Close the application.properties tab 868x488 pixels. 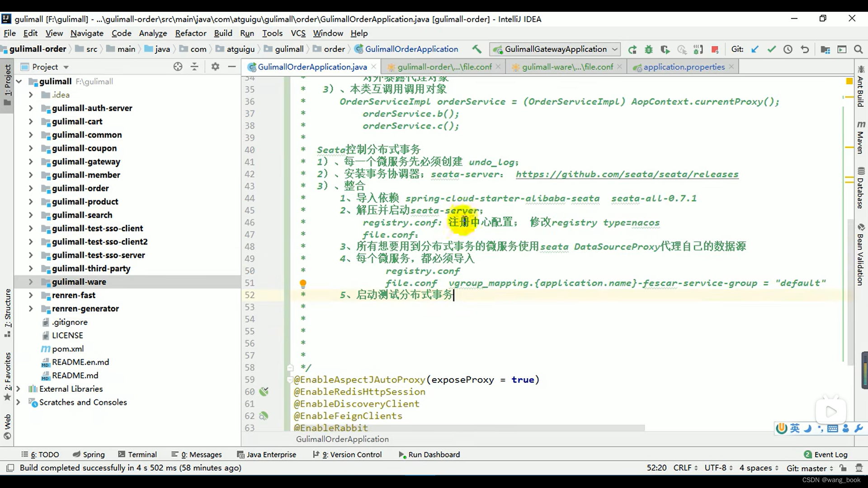click(731, 67)
